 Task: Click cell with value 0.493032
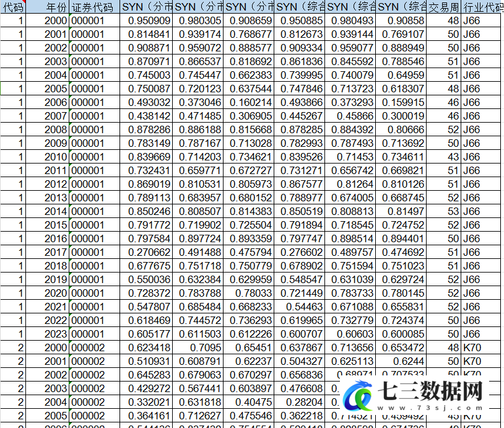[146, 102]
